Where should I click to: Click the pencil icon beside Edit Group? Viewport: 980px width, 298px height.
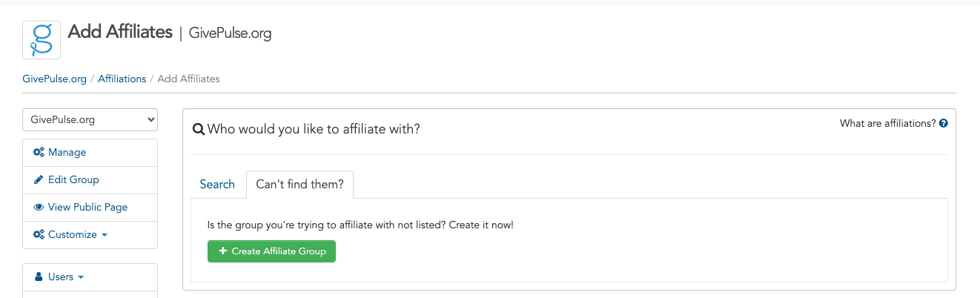39,179
